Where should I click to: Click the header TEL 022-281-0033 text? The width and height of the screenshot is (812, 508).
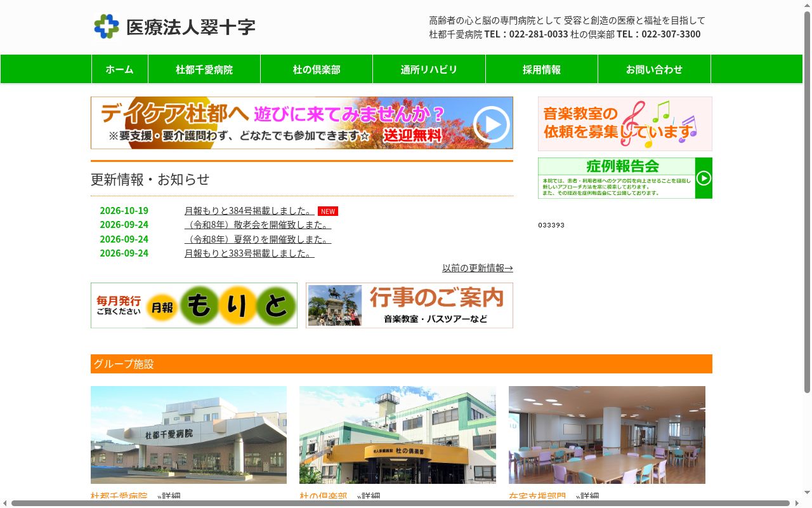coord(526,34)
